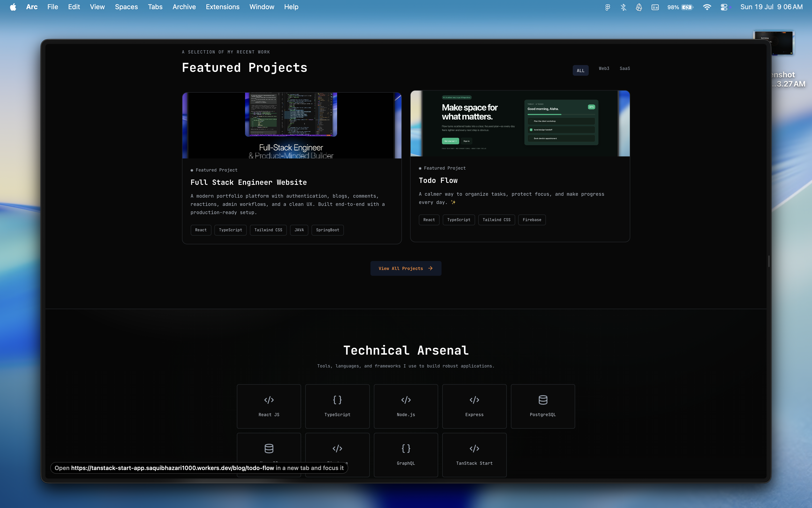Click the TanStack Start code icon
The image size is (812, 508).
[474, 448]
